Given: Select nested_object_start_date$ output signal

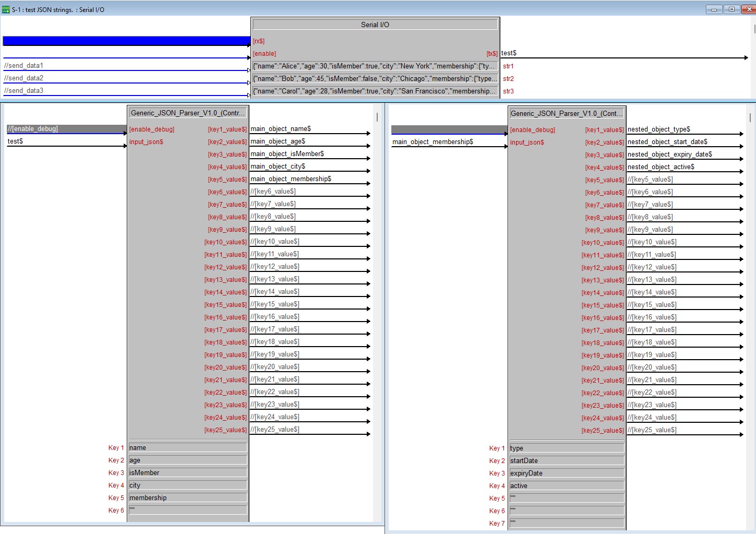Looking at the screenshot, I should (x=667, y=142).
